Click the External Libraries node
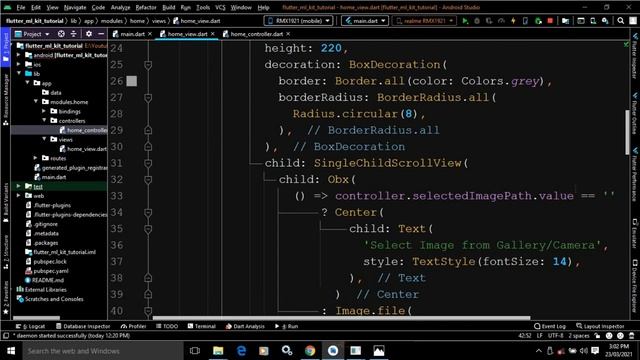 41,290
